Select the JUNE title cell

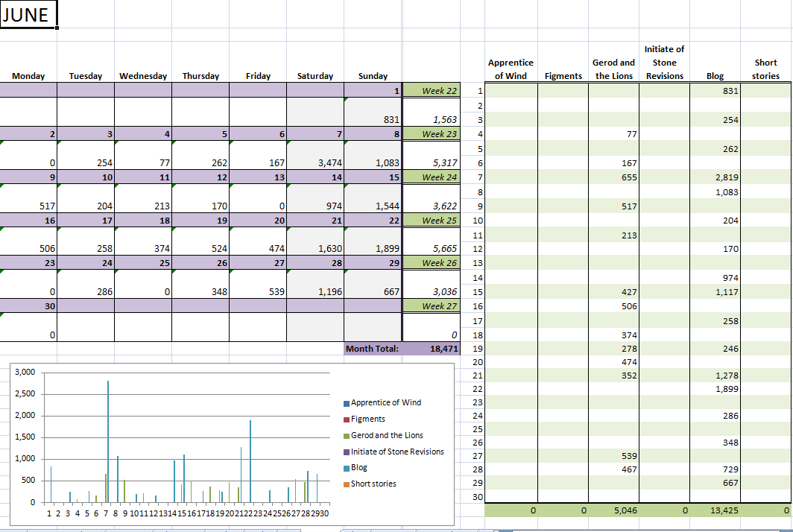(28, 15)
